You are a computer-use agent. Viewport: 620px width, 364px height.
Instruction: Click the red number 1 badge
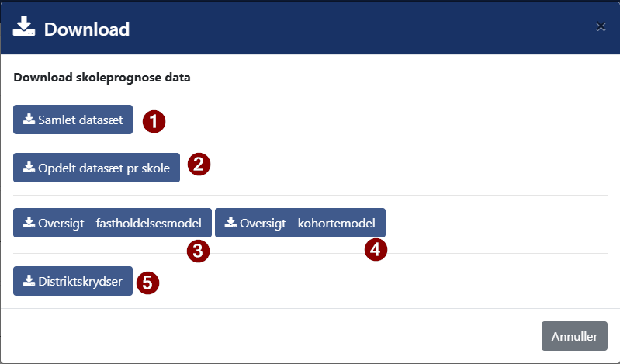(154, 121)
